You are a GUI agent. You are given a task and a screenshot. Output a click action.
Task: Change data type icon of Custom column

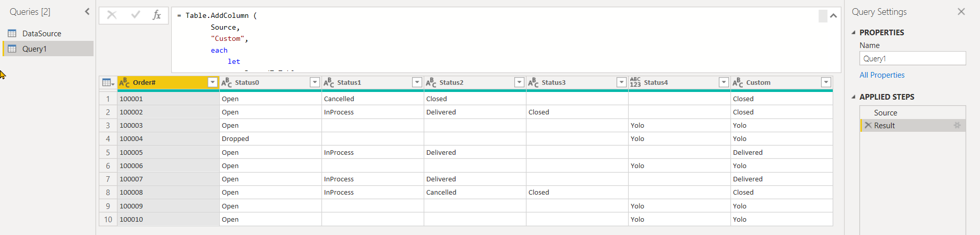[738, 83]
